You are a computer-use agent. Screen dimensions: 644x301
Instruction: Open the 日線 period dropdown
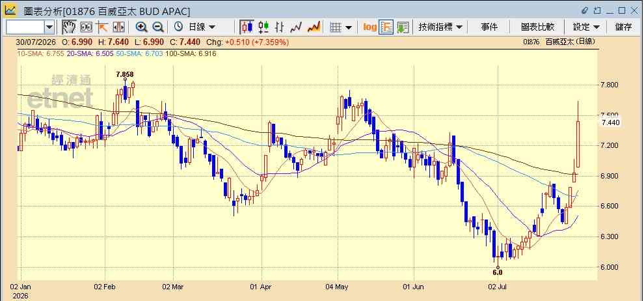pos(202,27)
